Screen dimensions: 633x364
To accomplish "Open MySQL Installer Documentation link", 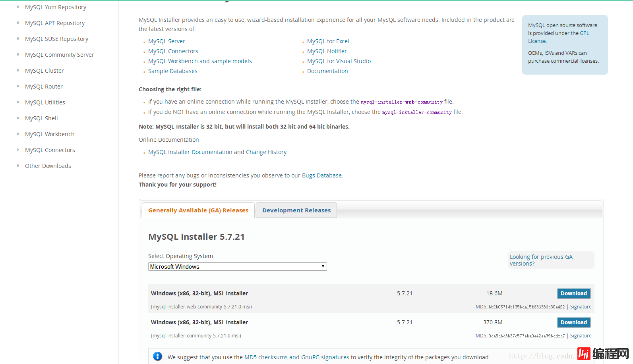I will 190,152.
